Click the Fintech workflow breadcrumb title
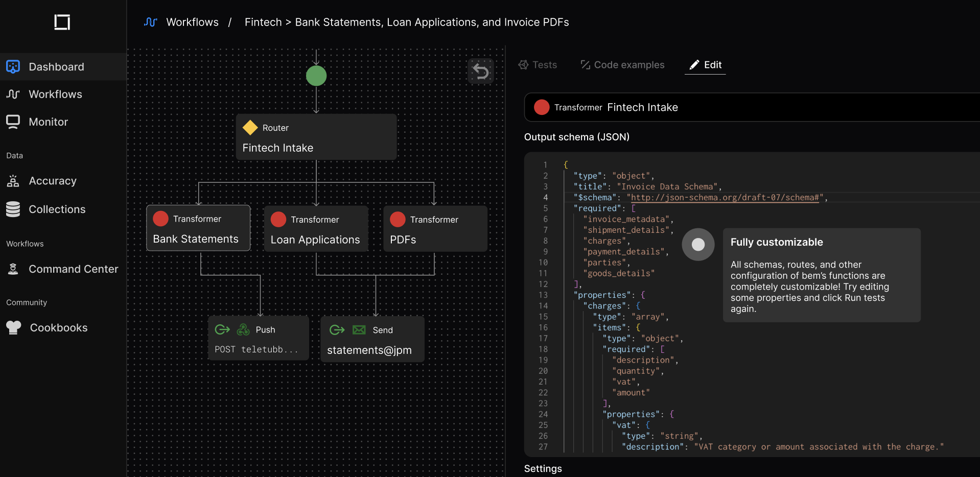Screen dimensions: 980x477 pos(407,22)
